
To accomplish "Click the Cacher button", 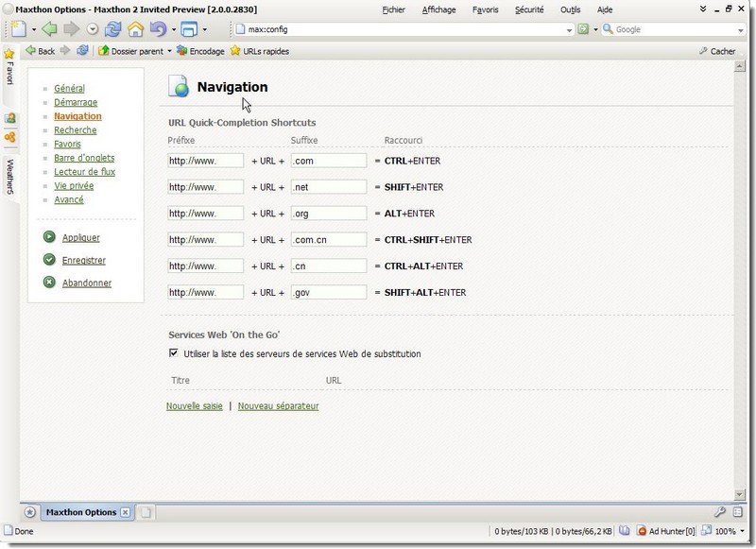I will (x=717, y=51).
